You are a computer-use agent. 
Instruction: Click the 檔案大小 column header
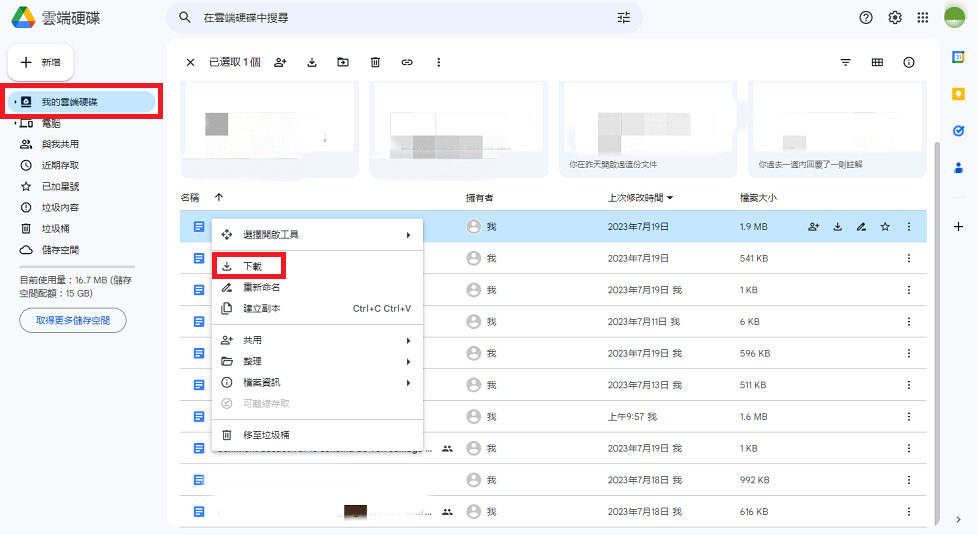758,198
